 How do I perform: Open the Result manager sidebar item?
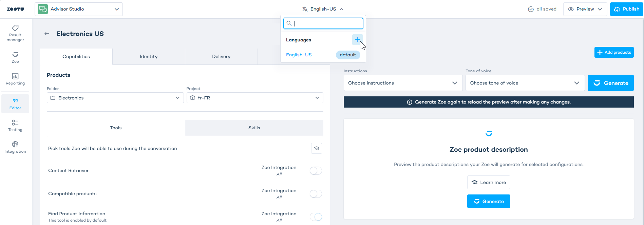[15, 33]
